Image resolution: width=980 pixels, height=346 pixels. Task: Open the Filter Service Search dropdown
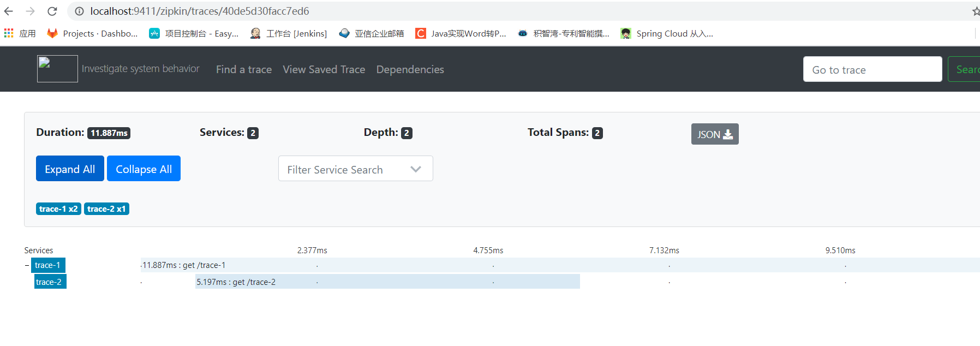click(355, 169)
